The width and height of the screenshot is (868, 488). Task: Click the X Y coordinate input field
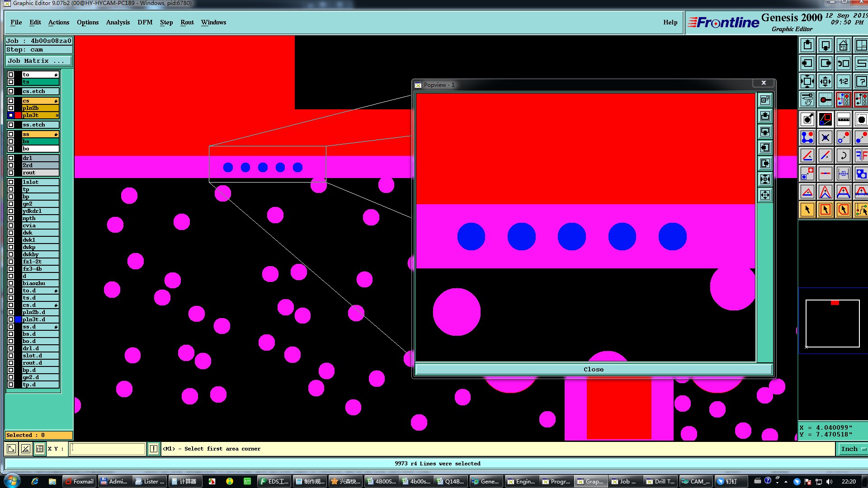coord(107,449)
